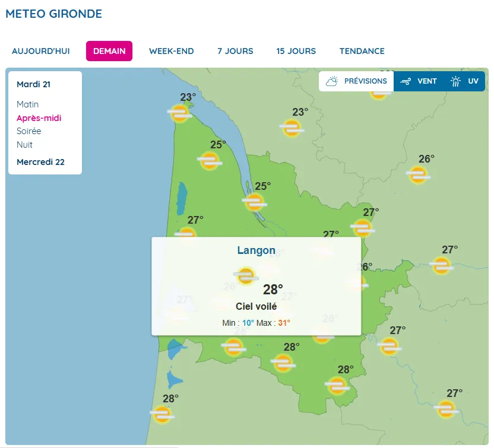
Task: Enable the Vent wind map layer
Action: (x=419, y=81)
